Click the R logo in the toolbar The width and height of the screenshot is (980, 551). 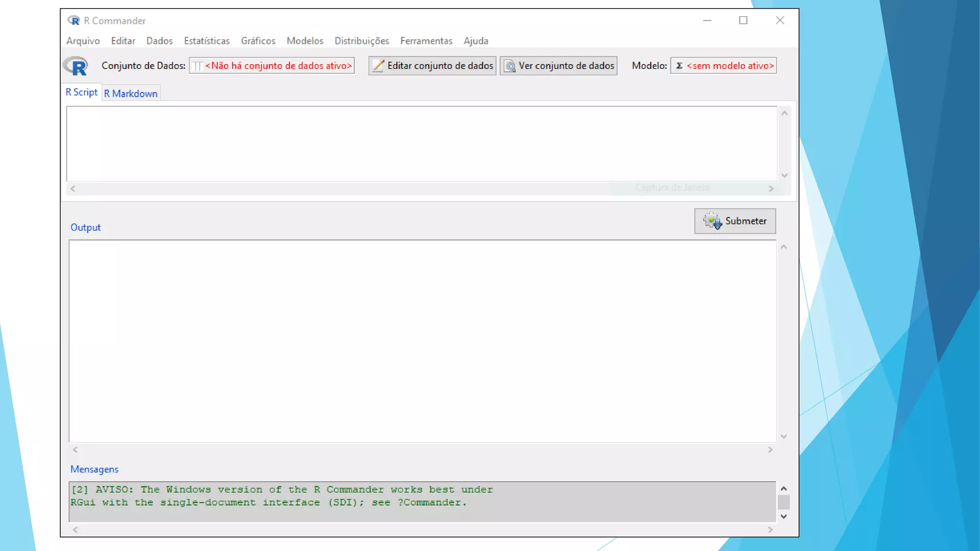click(x=76, y=66)
